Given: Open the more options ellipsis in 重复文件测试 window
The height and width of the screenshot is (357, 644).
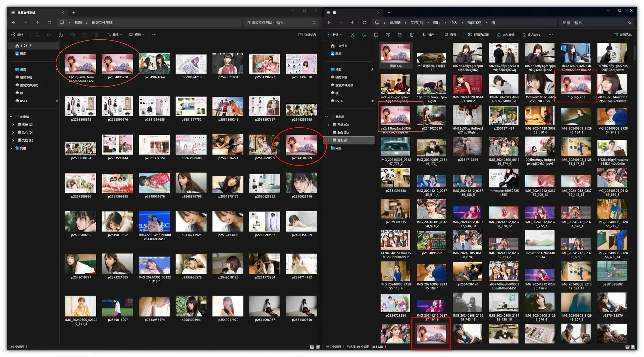Looking at the screenshot, I should (154, 35).
